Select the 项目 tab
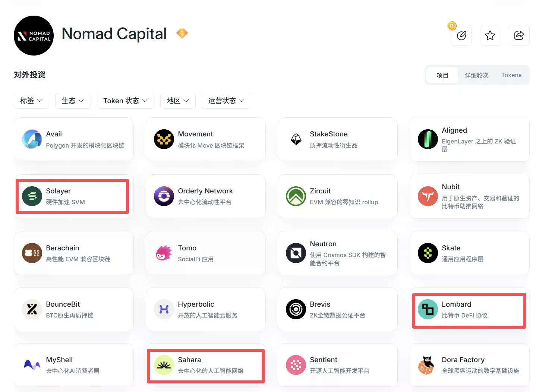The height and width of the screenshot is (392, 536). tap(442, 75)
